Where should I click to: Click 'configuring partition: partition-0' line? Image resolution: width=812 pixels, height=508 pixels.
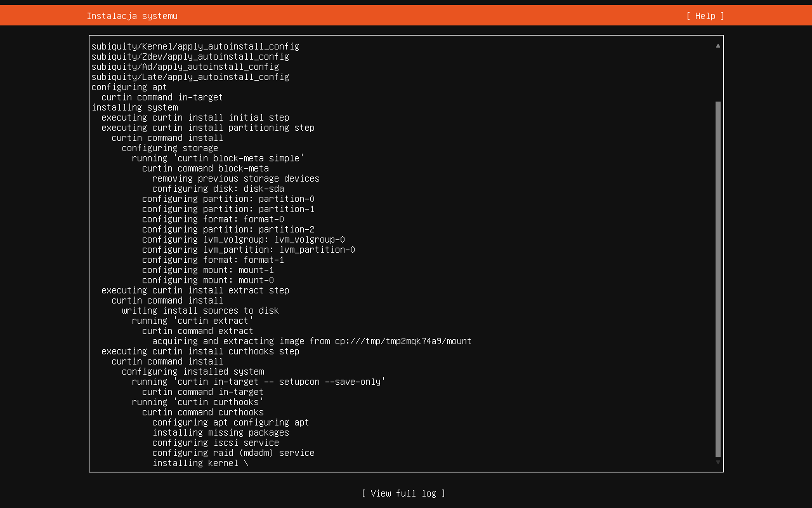coord(228,199)
